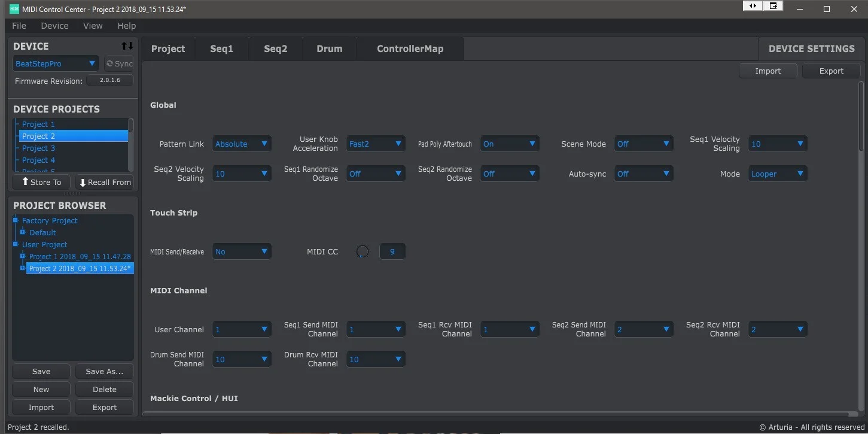Open the Mode dropdown set to Looper
This screenshot has width=868, height=434.
(778, 174)
